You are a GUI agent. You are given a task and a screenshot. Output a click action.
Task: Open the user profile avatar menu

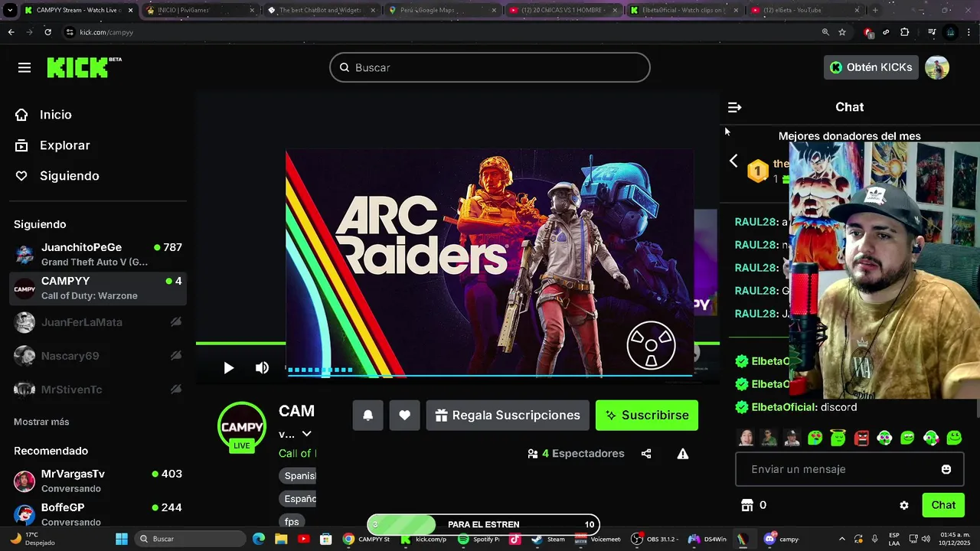937,67
